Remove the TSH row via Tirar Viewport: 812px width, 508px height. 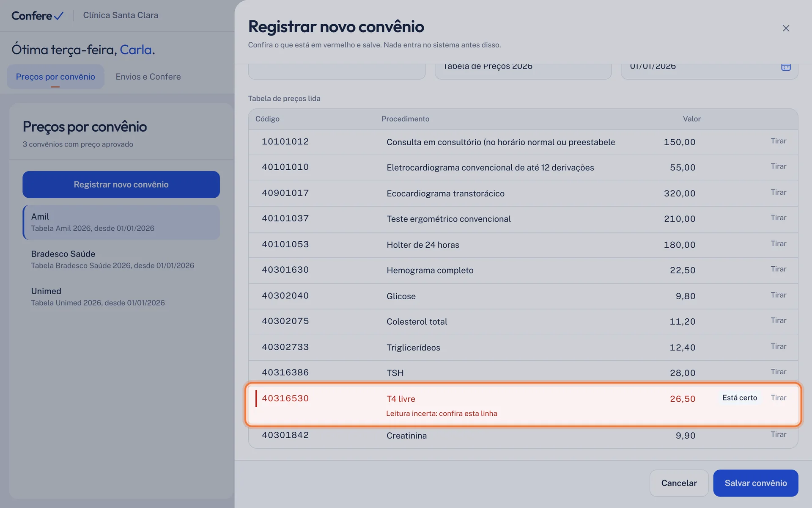pyautogui.click(x=778, y=371)
